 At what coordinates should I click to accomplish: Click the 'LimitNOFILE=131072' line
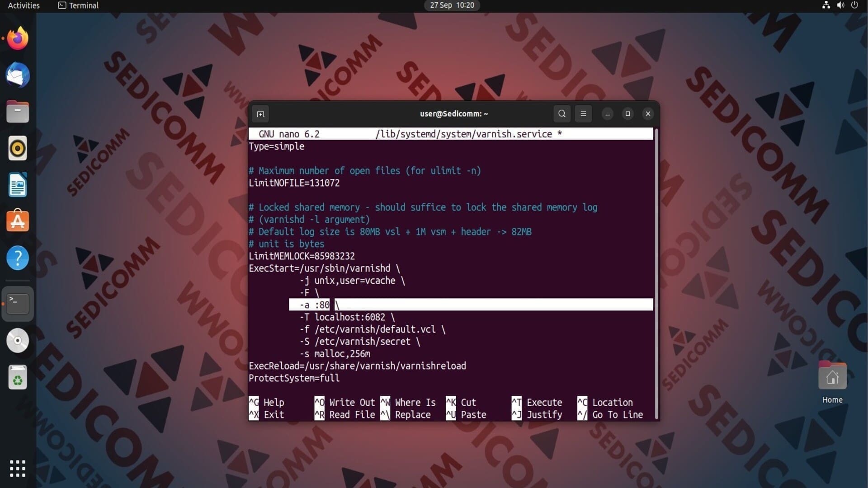[294, 183]
